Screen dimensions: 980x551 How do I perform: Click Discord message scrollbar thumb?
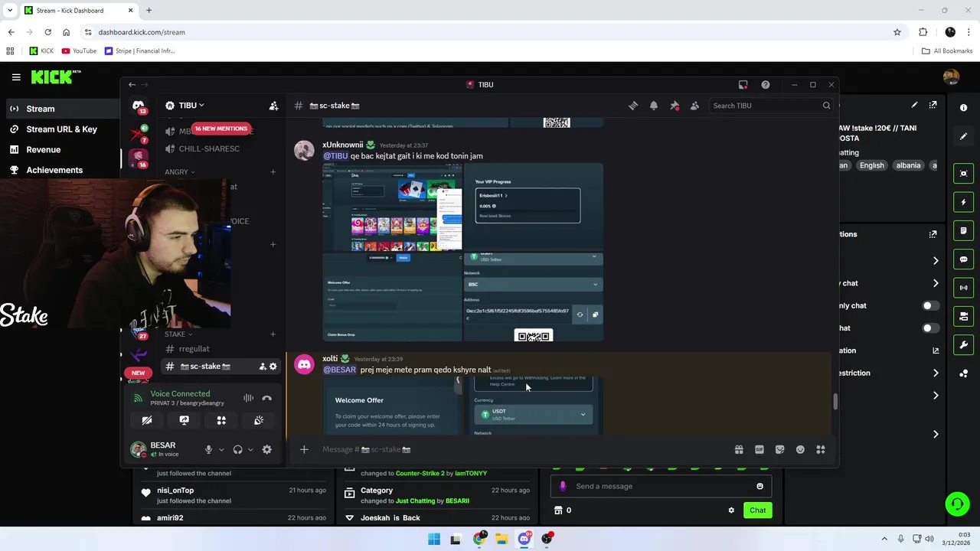pos(835,401)
